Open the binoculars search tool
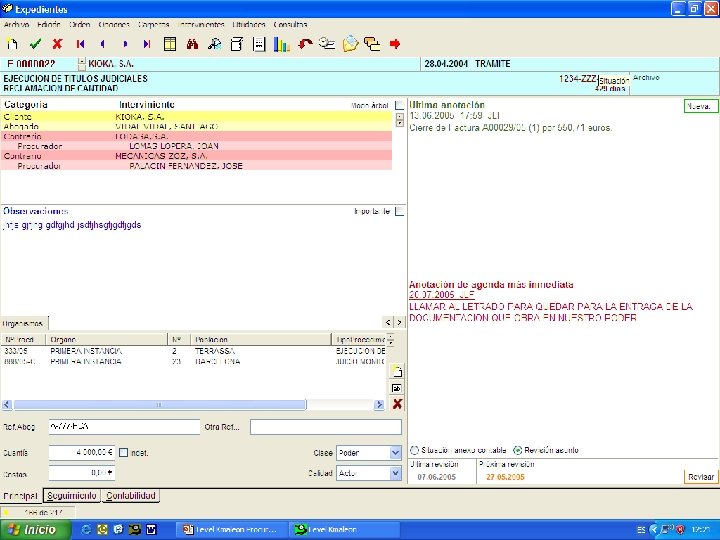This screenshot has height=540, width=720. (192, 44)
